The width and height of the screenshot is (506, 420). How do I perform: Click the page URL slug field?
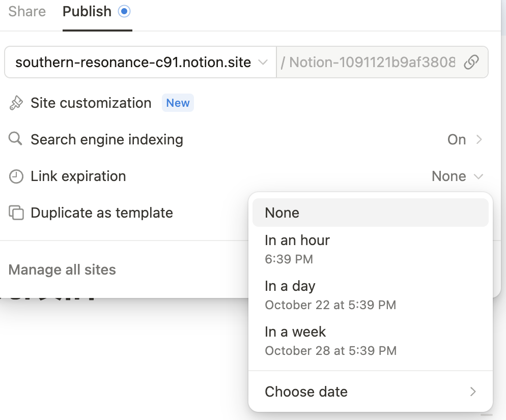[x=372, y=63]
